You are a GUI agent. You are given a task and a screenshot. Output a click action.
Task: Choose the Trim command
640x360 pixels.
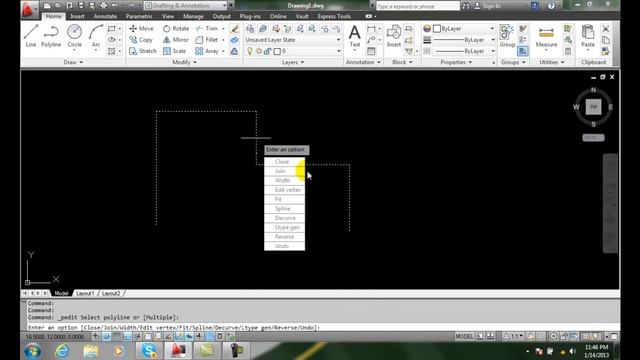pos(207,29)
